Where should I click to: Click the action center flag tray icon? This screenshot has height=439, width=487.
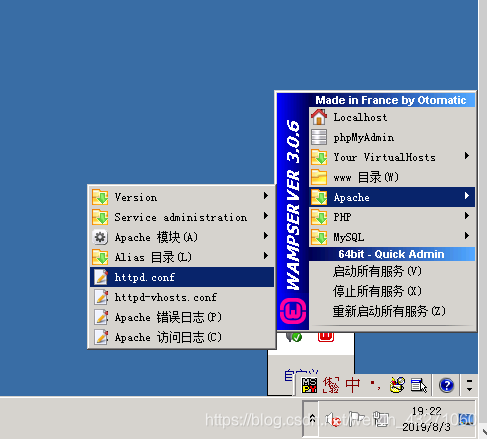click(x=356, y=419)
